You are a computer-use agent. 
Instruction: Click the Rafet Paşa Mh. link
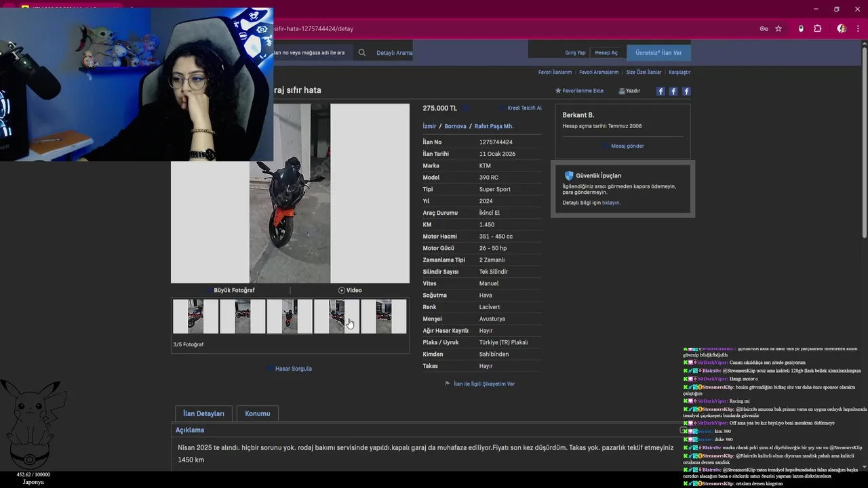[x=494, y=126]
